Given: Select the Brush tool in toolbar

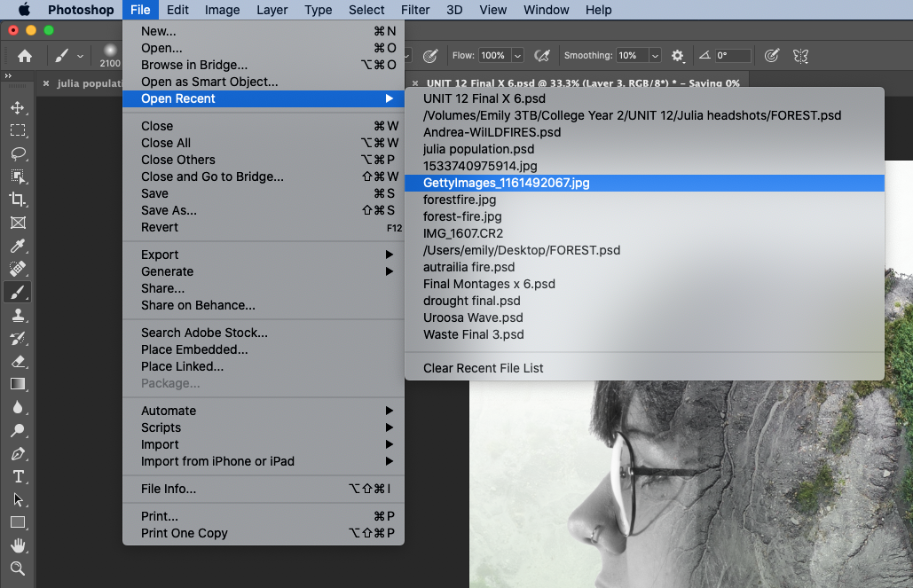Looking at the screenshot, I should 18,292.
